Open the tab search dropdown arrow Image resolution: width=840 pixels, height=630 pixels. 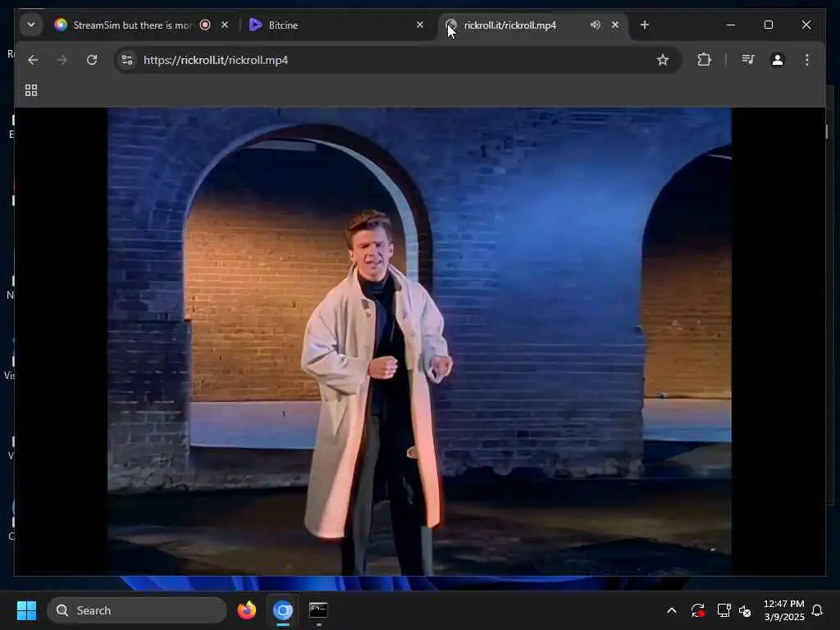pos(31,25)
